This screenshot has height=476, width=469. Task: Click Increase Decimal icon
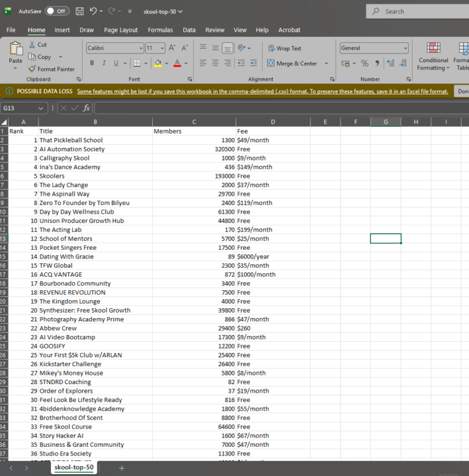pos(391,63)
